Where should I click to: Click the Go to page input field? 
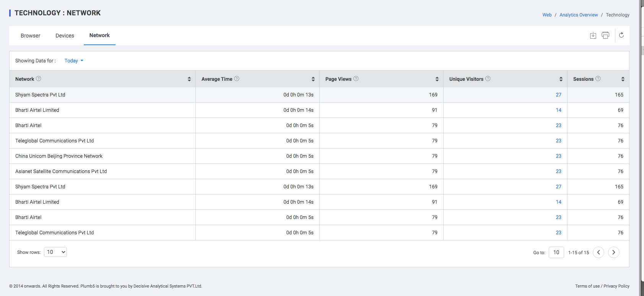coord(556,252)
